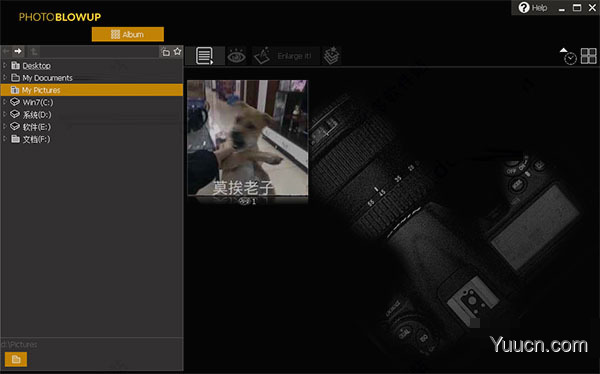This screenshot has height=374, width=600.
Task: Select the My Pictures folder
Action: [x=92, y=90]
